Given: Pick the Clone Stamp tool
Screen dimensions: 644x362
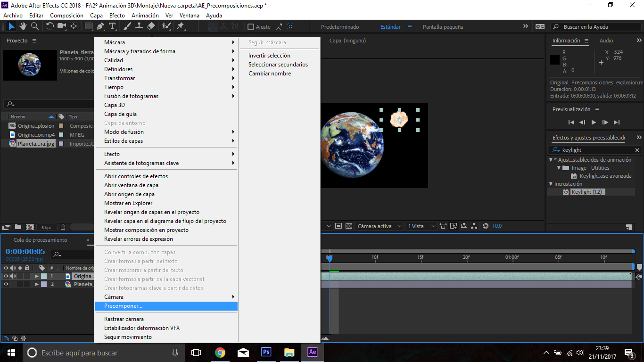Looking at the screenshot, I should (140, 27).
